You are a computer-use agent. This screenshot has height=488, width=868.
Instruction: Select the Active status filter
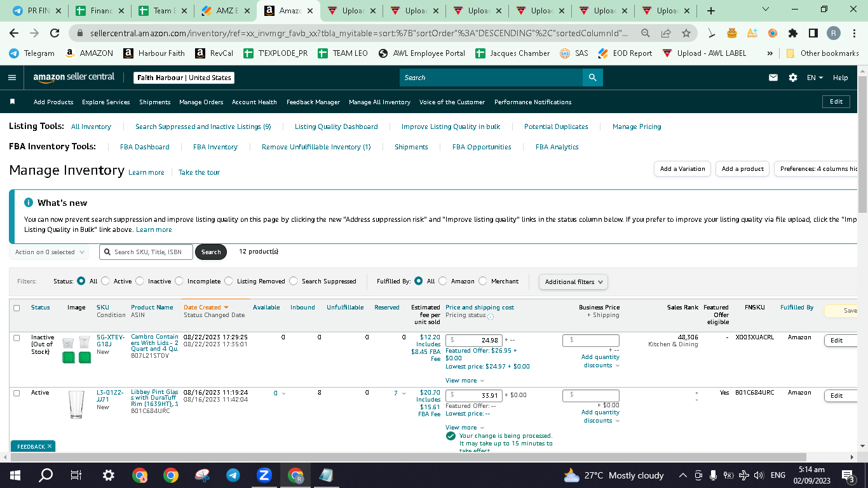(105, 281)
